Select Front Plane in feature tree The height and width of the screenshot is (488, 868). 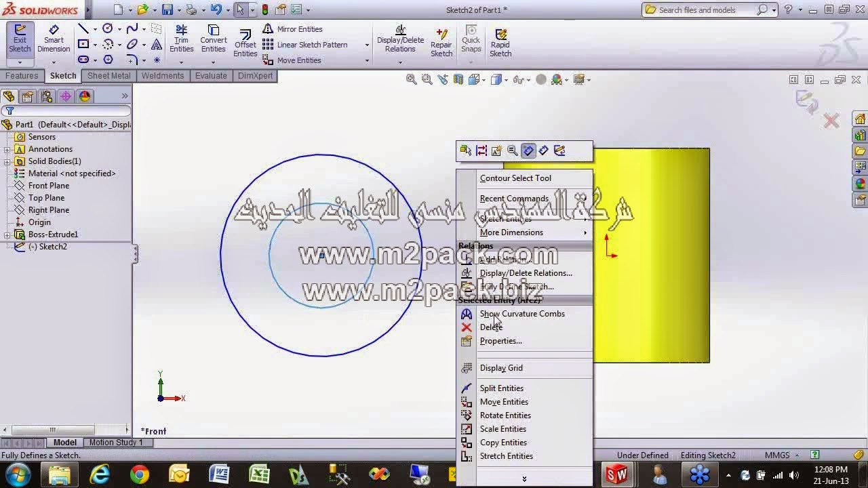tap(48, 186)
